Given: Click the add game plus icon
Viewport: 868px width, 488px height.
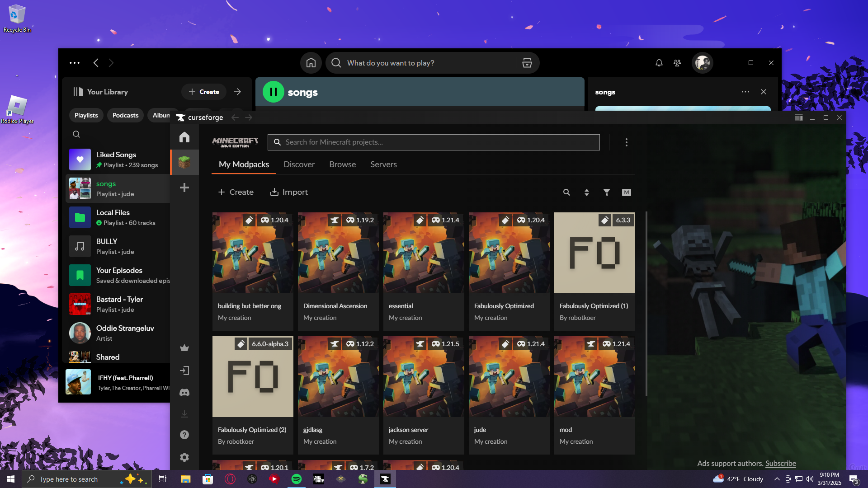Looking at the screenshot, I should 184,188.
